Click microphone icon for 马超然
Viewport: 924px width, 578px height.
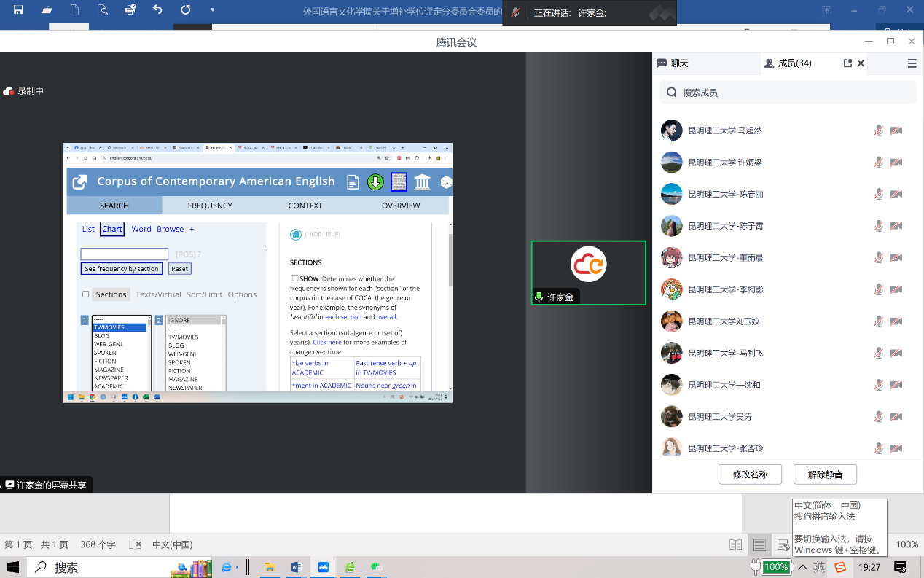pyautogui.click(x=879, y=130)
